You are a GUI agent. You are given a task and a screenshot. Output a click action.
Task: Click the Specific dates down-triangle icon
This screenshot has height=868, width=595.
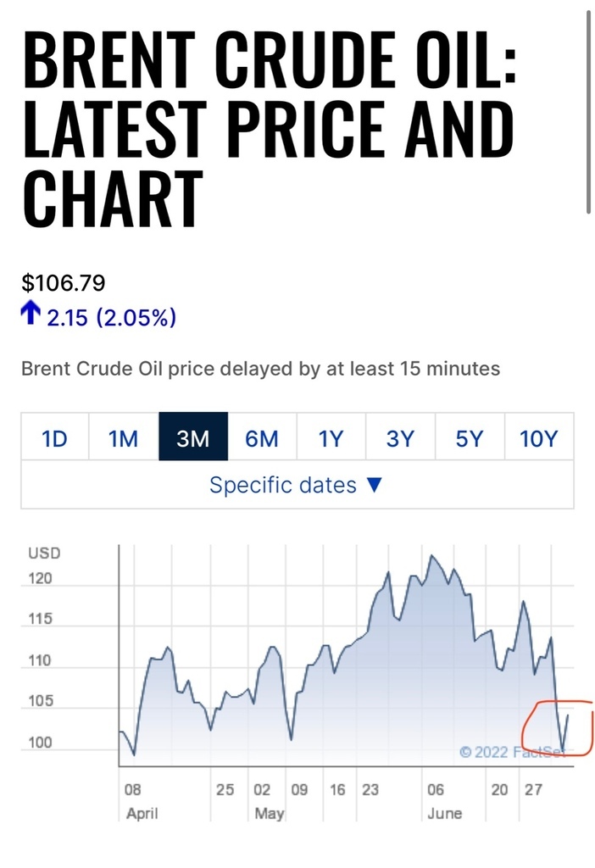point(375,486)
